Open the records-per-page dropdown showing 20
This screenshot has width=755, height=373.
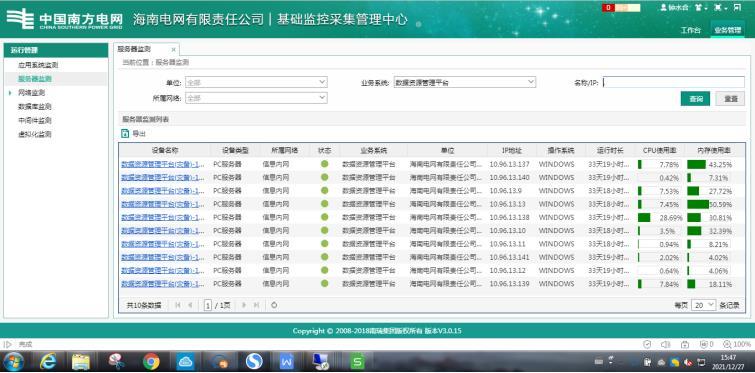pos(703,305)
